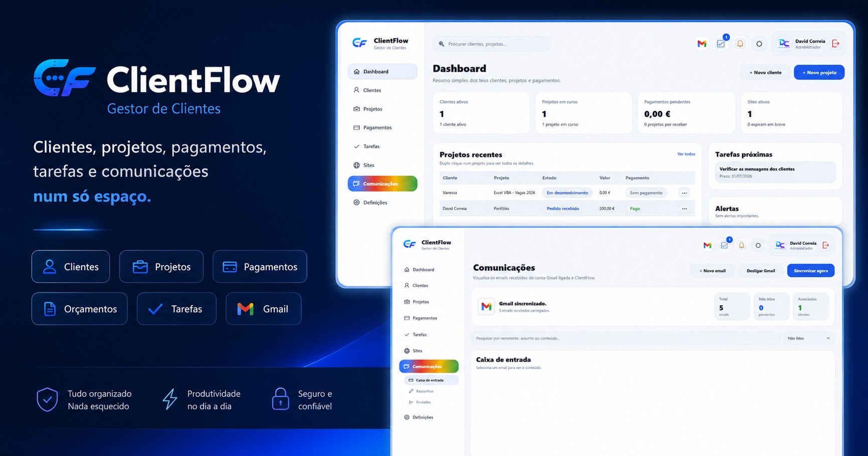Click the + Novo cliente button
The height and width of the screenshot is (456, 868).
(x=765, y=72)
